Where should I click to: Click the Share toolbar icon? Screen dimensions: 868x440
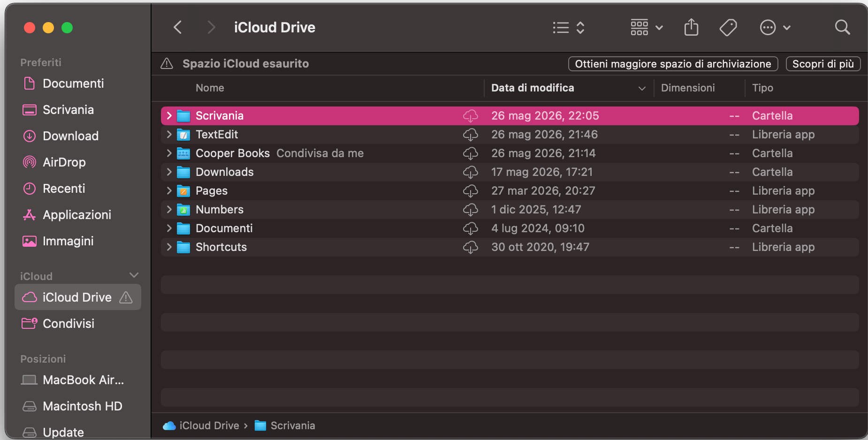(x=691, y=27)
